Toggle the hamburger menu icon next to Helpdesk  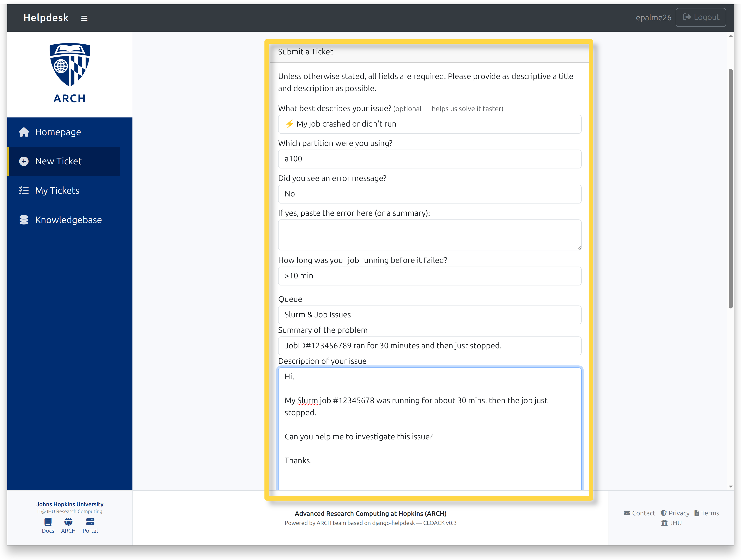click(x=84, y=18)
